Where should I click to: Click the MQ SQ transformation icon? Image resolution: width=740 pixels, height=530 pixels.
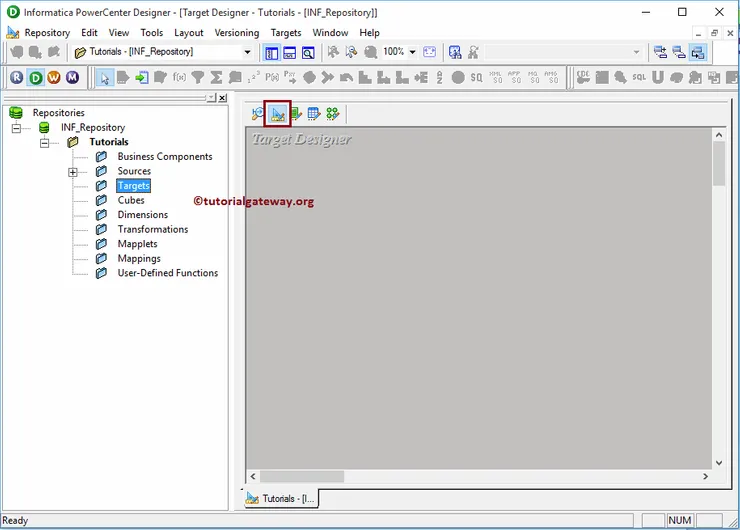(x=533, y=77)
